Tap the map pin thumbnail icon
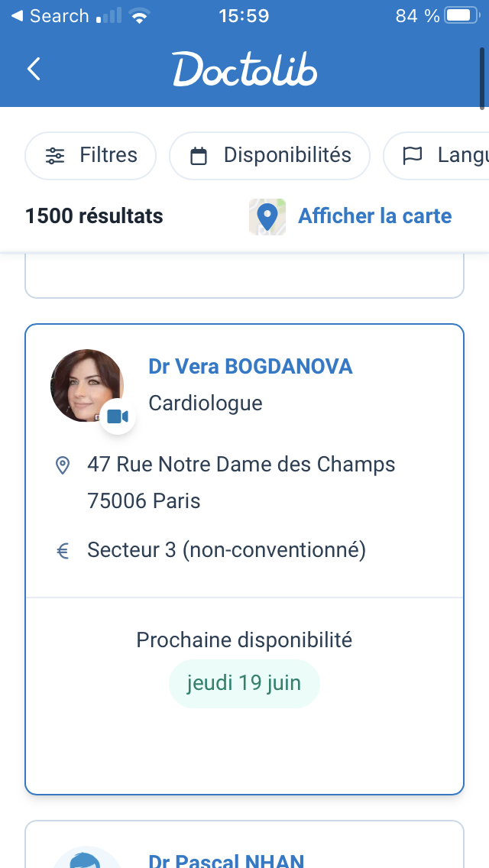The height and width of the screenshot is (868, 489). 267,217
